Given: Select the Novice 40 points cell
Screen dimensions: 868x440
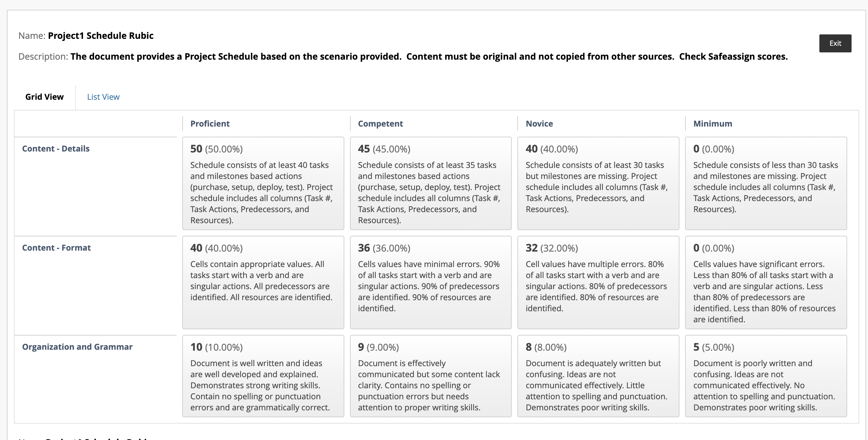Looking at the screenshot, I should pos(598,183).
